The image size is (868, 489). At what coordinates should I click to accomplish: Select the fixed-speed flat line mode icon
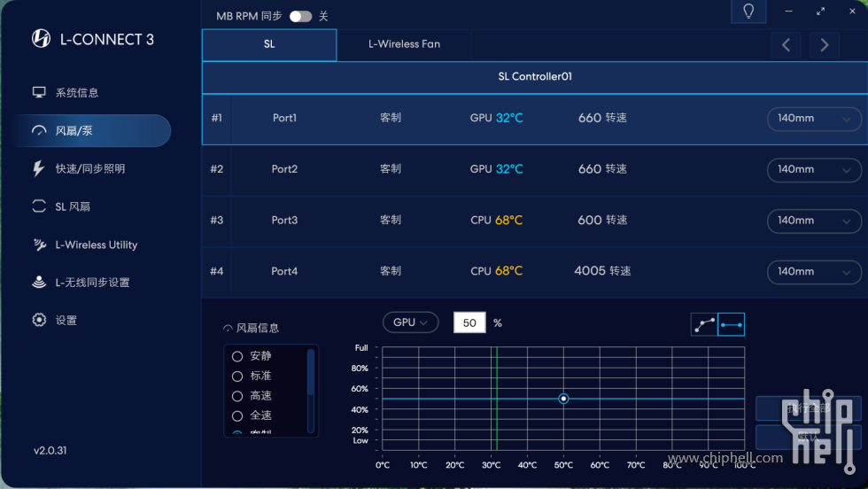tap(732, 324)
